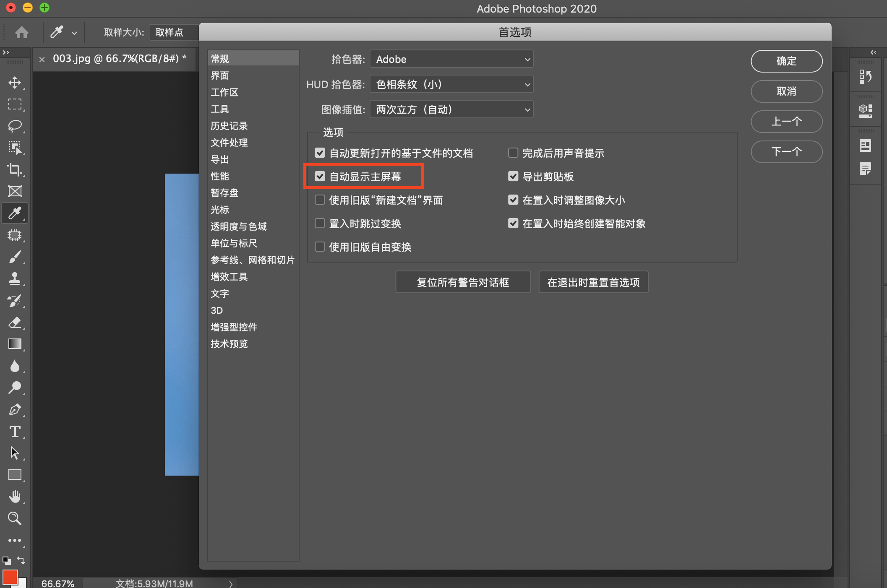The height and width of the screenshot is (588, 887).
Task: Select the Zoom tool
Action: pyautogui.click(x=15, y=518)
